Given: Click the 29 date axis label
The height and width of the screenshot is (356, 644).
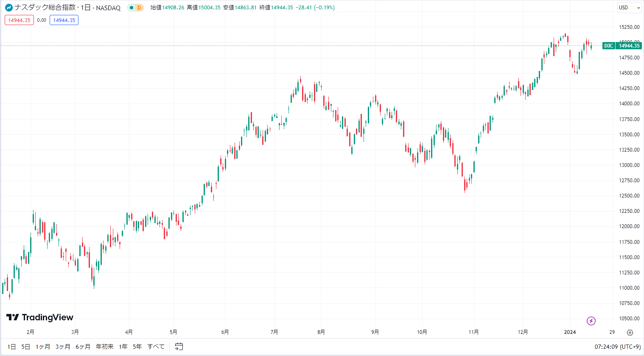Looking at the screenshot, I should tap(612, 332).
